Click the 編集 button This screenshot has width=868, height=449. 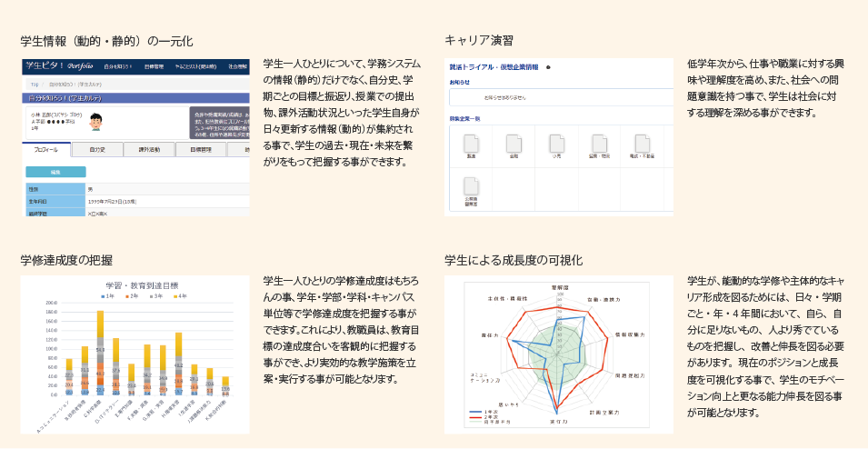point(55,172)
